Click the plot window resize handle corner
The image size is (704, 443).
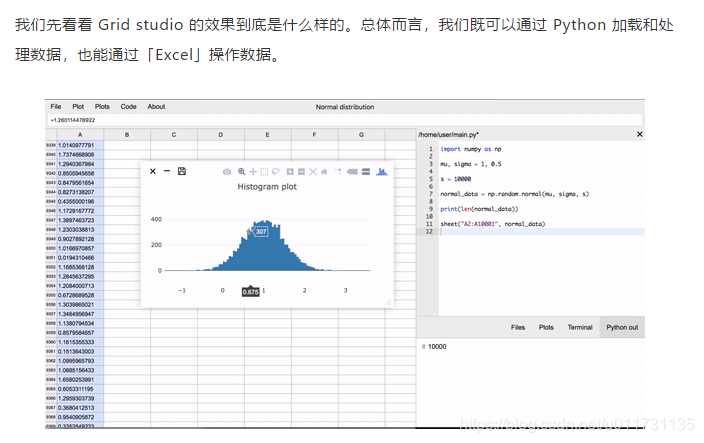[388, 302]
